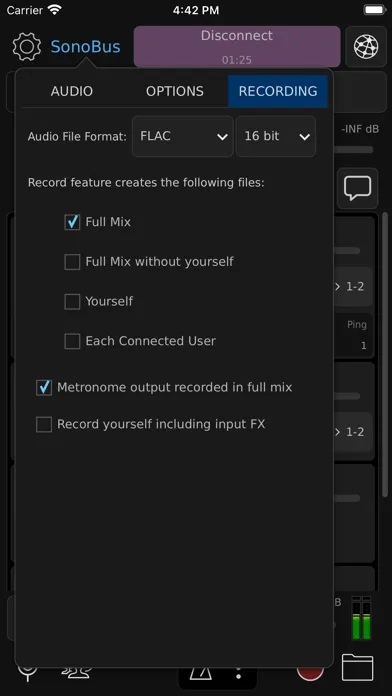This screenshot has height=696, width=392.
Task: Click the SonoBus title link
Action: (85, 47)
